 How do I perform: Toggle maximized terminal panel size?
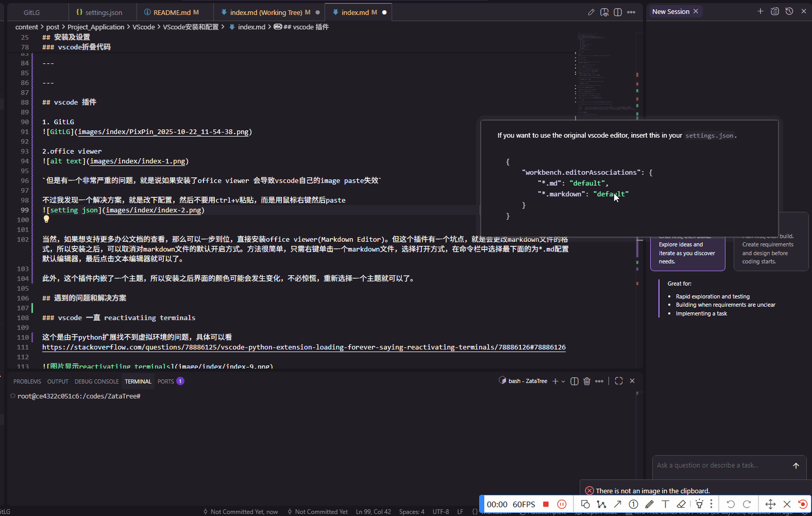coord(619,381)
